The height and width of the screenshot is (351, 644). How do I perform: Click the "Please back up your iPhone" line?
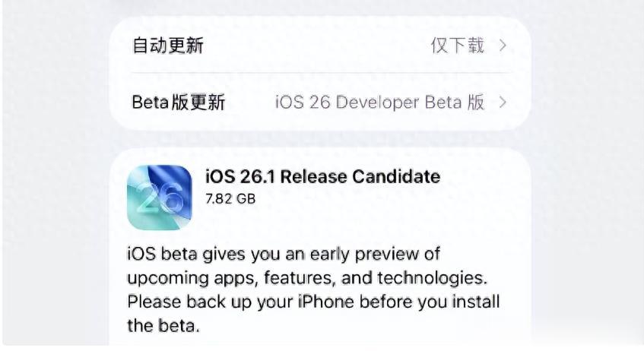click(313, 302)
